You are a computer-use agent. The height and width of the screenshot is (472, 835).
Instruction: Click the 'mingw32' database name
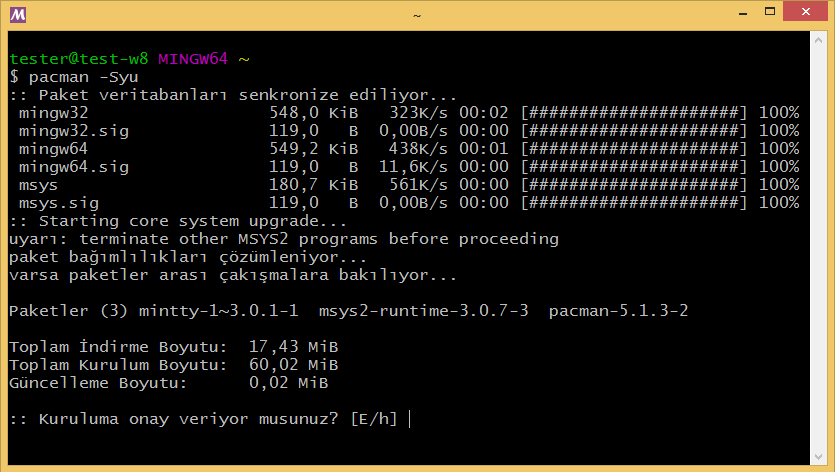click(x=54, y=113)
